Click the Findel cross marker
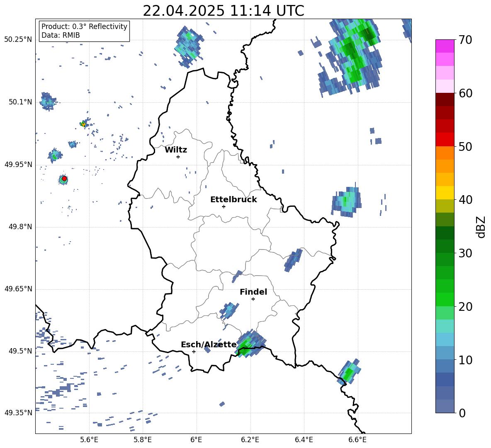This screenshot has width=491, height=448. pyautogui.click(x=253, y=299)
